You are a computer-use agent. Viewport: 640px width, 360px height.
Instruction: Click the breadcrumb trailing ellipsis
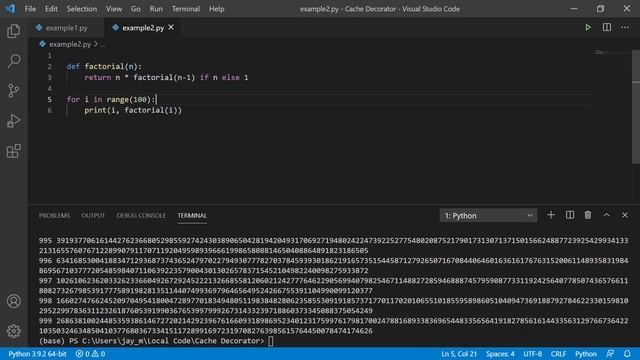(x=103, y=44)
